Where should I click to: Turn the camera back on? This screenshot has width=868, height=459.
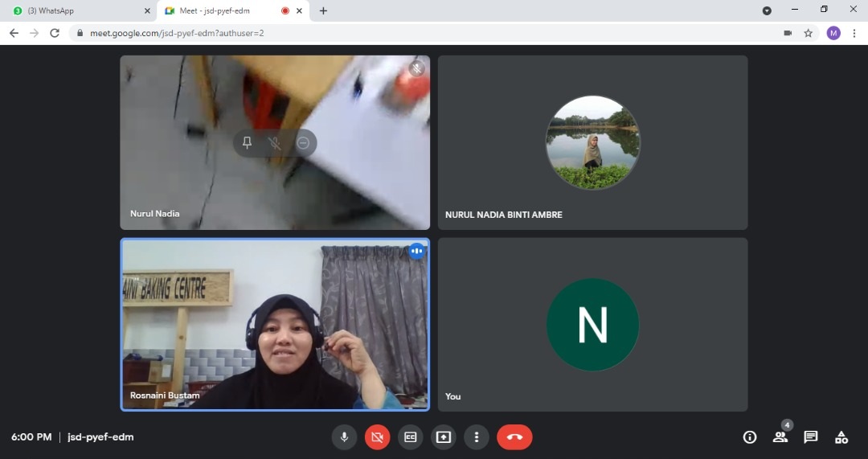point(377,437)
